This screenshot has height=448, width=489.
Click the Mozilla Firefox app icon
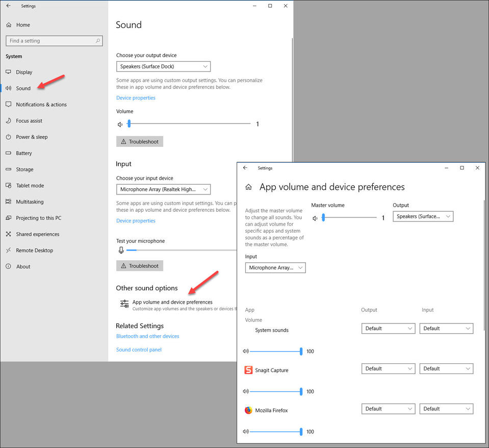[x=248, y=410]
